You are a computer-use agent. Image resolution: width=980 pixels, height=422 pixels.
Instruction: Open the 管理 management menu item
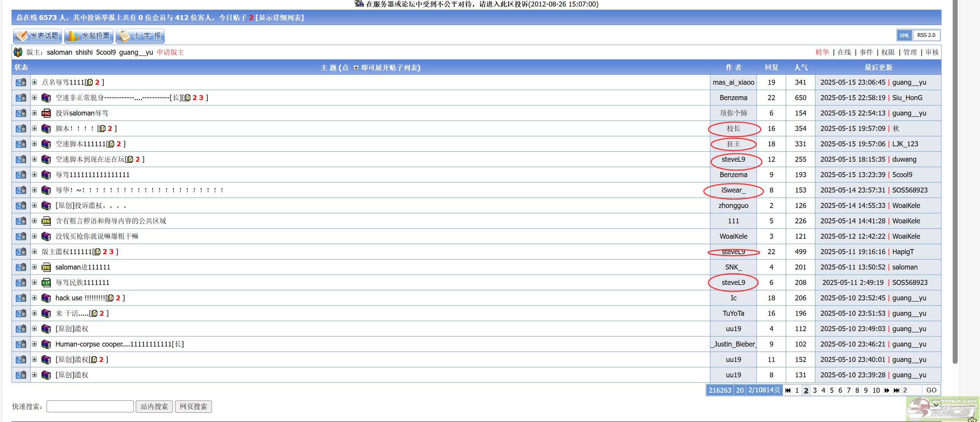[910, 52]
